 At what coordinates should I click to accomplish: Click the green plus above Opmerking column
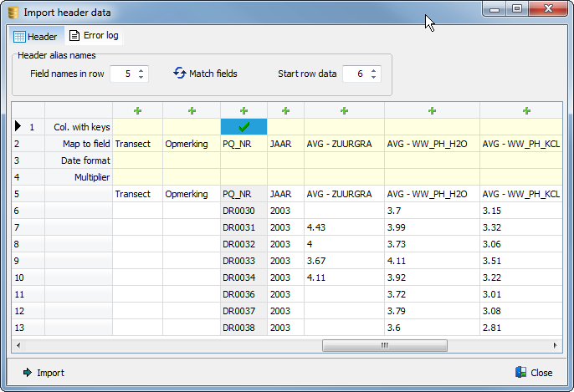tap(192, 110)
